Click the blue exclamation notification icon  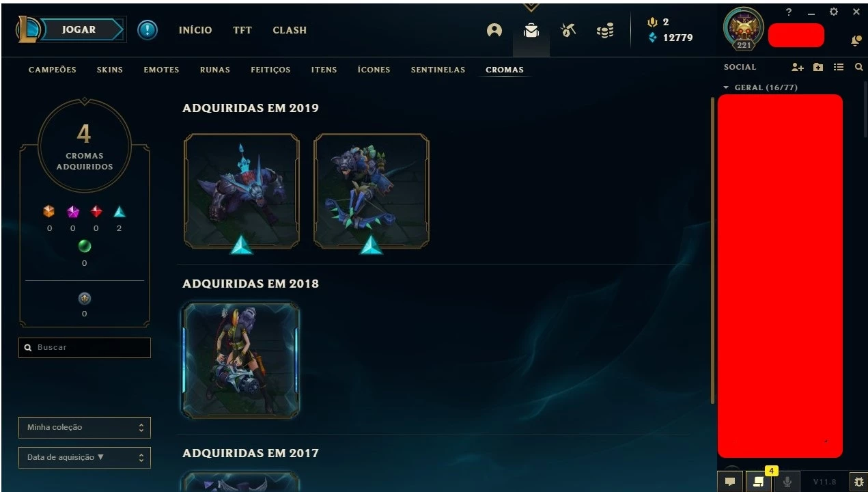pyautogui.click(x=148, y=30)
